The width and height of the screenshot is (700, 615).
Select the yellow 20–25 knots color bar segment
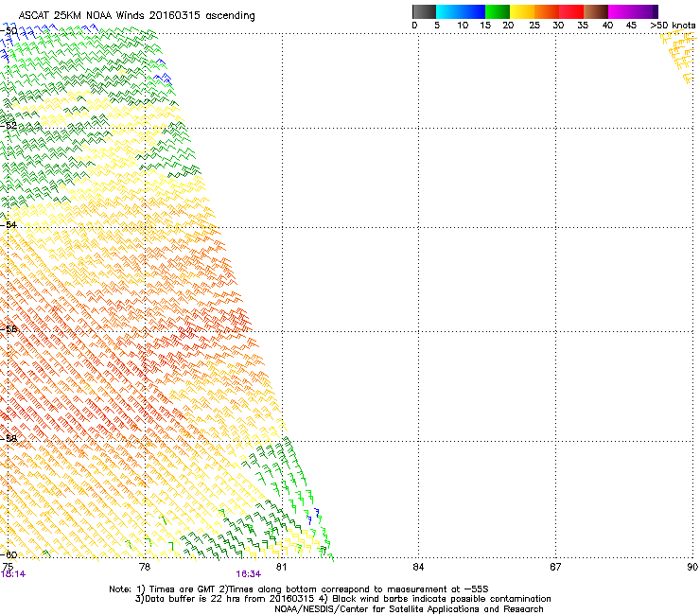[522, 11]
